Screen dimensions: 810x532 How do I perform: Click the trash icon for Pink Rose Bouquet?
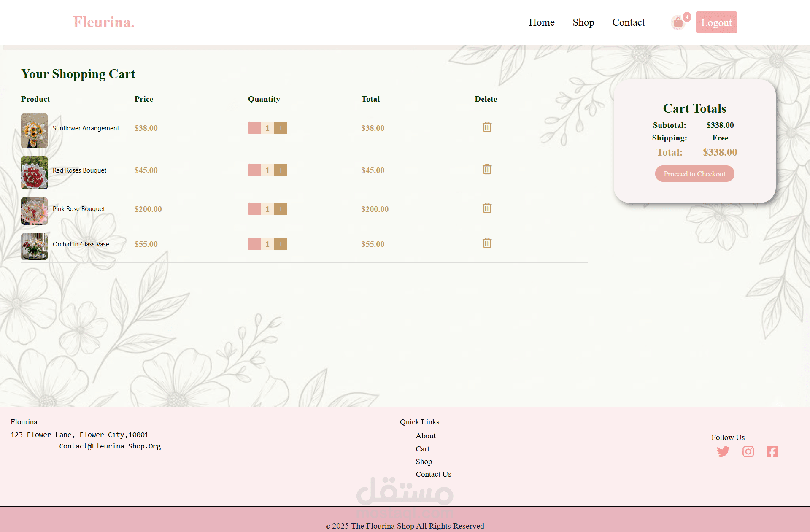coord(487,208)
